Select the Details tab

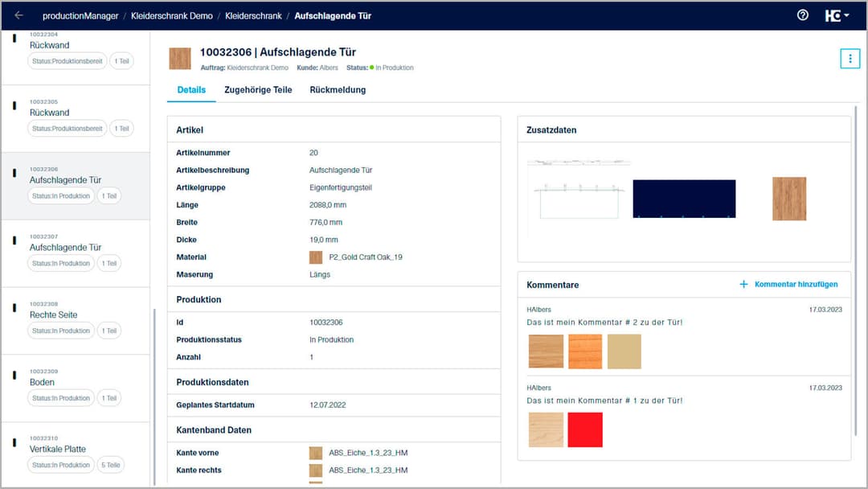(190, 89)
